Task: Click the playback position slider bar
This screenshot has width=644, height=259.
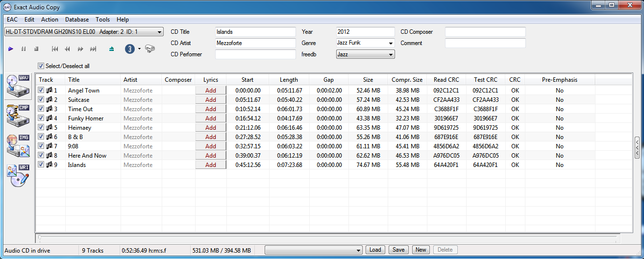Action: [x=328, y=238]
